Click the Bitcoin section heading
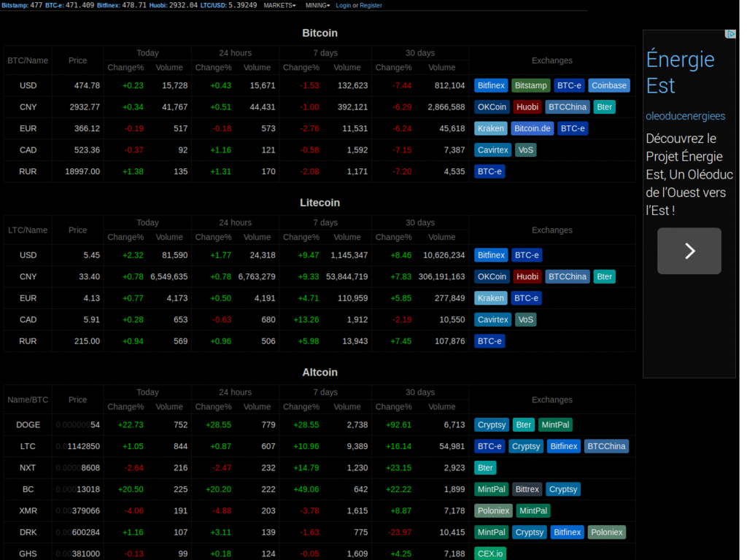The image size is (747, 560). click(x=320, y=33)
